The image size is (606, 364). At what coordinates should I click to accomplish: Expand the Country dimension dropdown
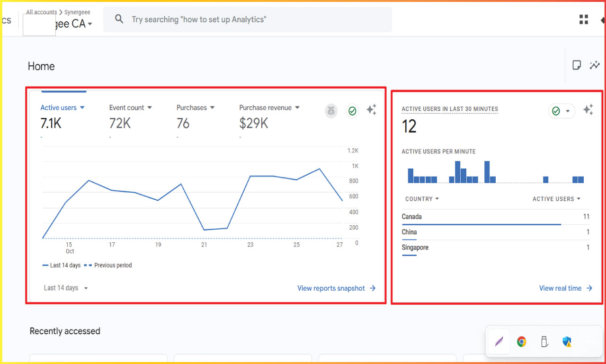pos(422,199)
